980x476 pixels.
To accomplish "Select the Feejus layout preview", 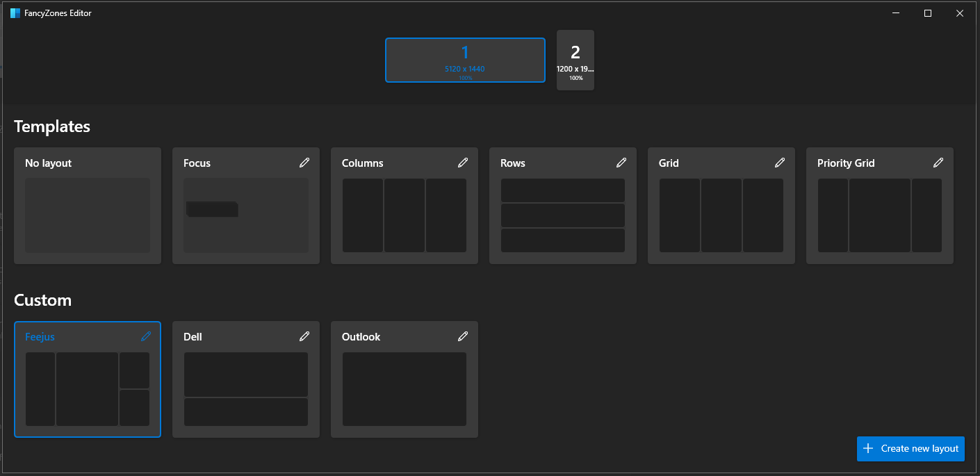I will [x=88, y=389].
